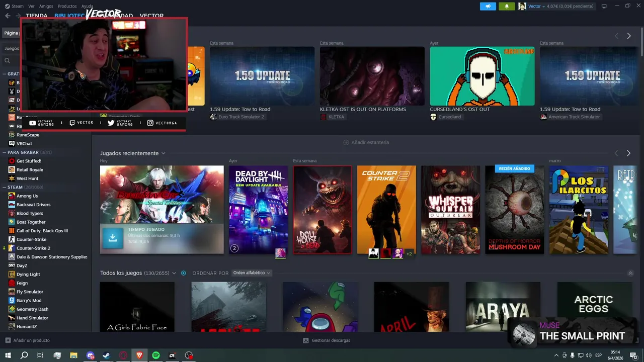Open the KLETKA OST news card

pyautogui.click(x=372, y=76)
